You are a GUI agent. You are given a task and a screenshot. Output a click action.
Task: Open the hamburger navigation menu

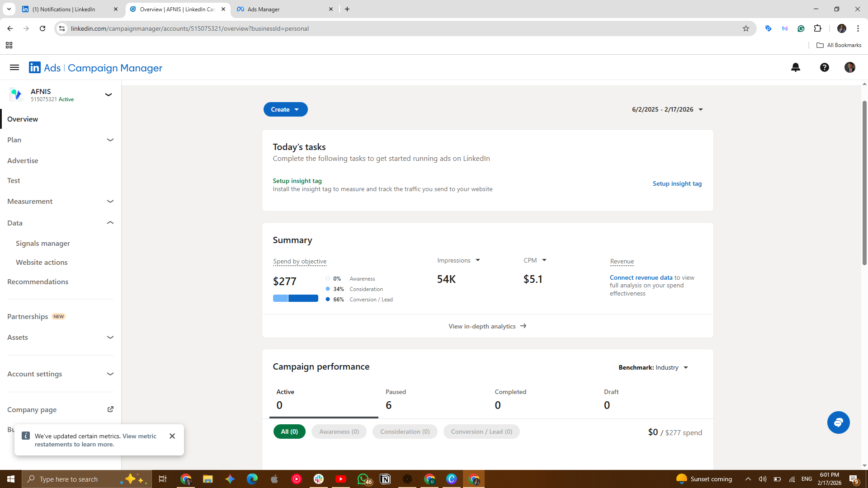[x=14, y=68]
